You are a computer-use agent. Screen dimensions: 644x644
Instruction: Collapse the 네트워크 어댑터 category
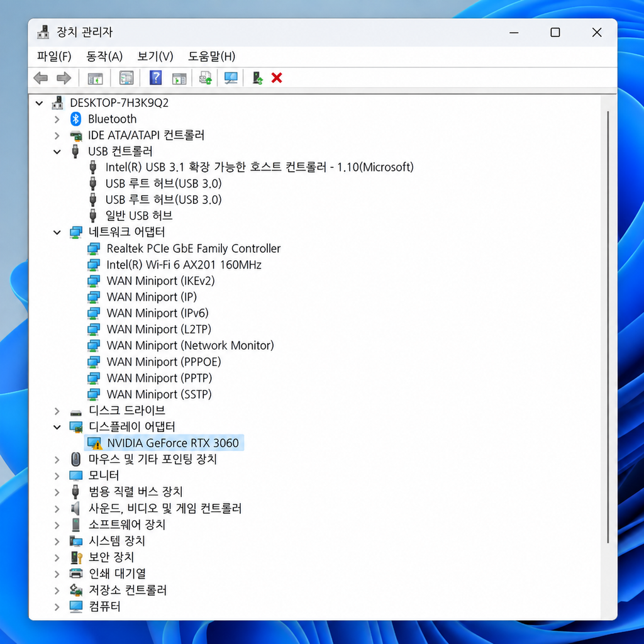tap(57, 233)
